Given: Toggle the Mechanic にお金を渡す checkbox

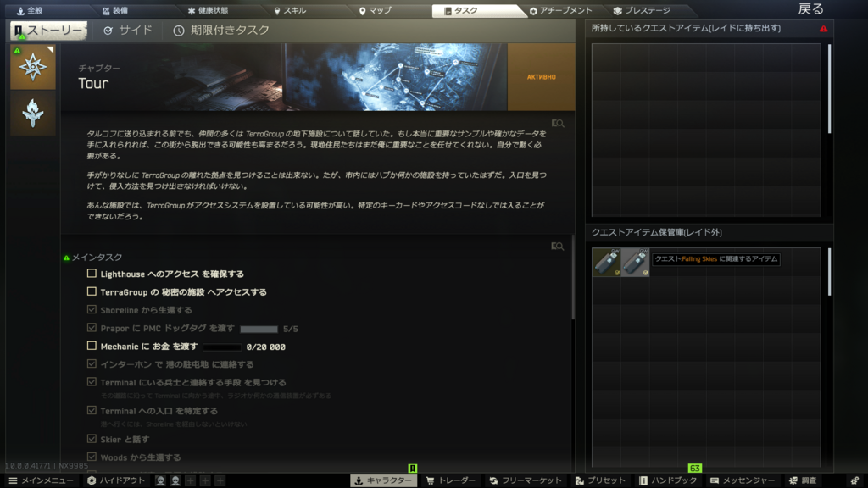Looking at the screenshot, I should pos(92,346).
